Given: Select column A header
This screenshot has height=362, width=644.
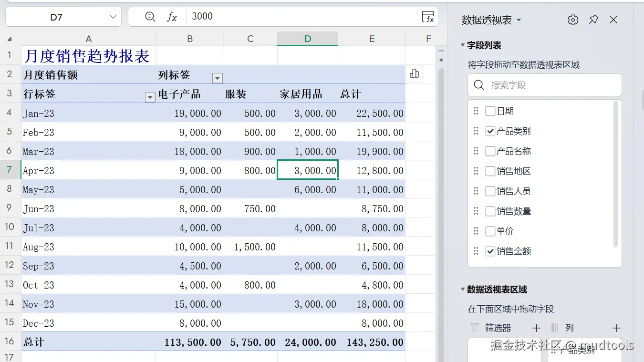Looking at the screenshot, I should pyautogui.click(x=89, y=39).
